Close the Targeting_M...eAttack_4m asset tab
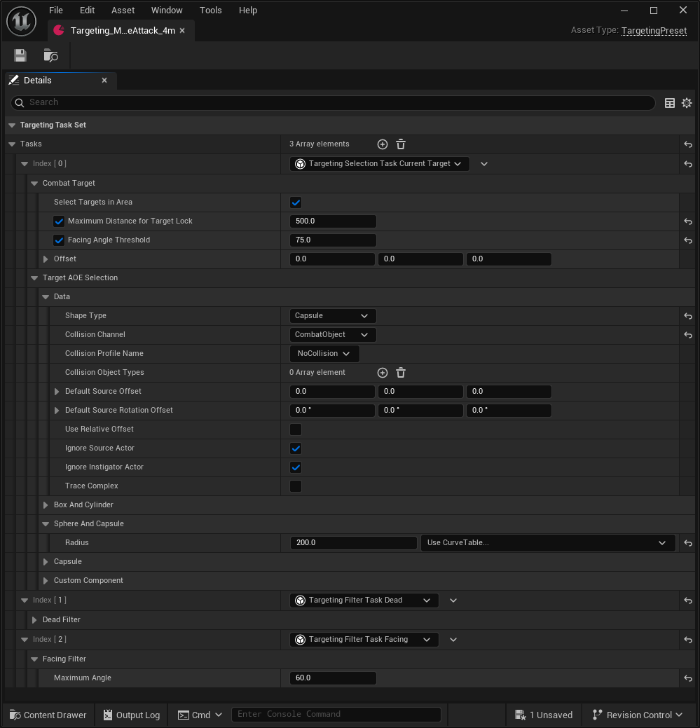700x728 pixels. (x=182, y=31)
